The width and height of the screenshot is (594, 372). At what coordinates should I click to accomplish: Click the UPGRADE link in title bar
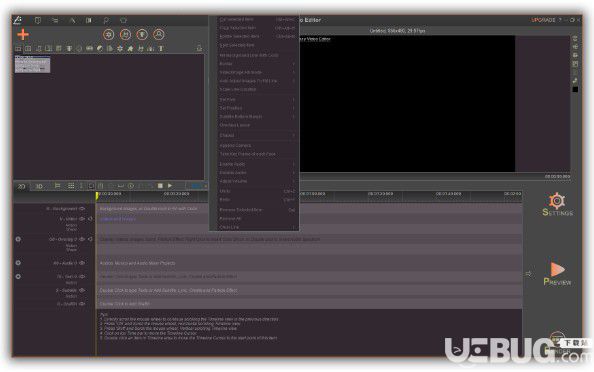tap(543, 20)
